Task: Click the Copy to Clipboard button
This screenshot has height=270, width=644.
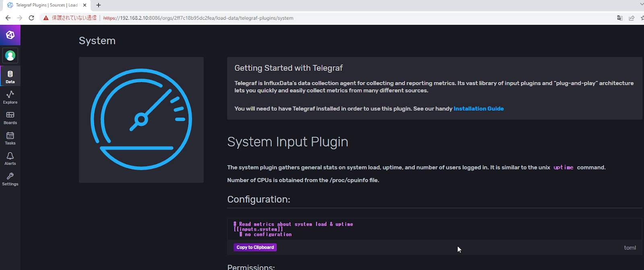Action: 255,247
